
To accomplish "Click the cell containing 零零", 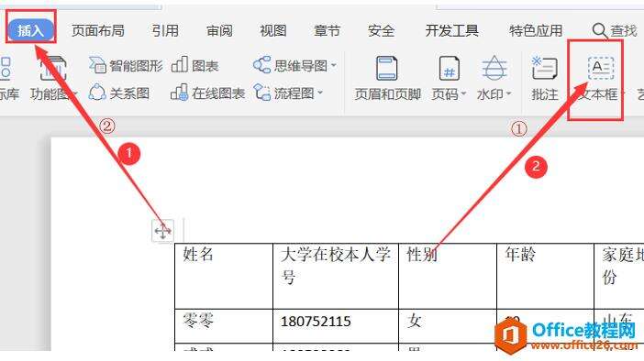I will 224,326.
